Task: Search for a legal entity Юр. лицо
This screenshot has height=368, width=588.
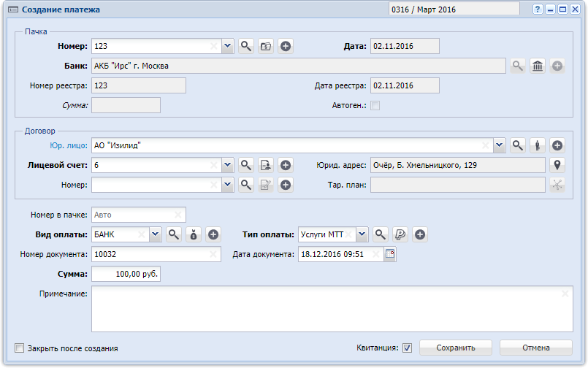Action: tap(518, 145)
